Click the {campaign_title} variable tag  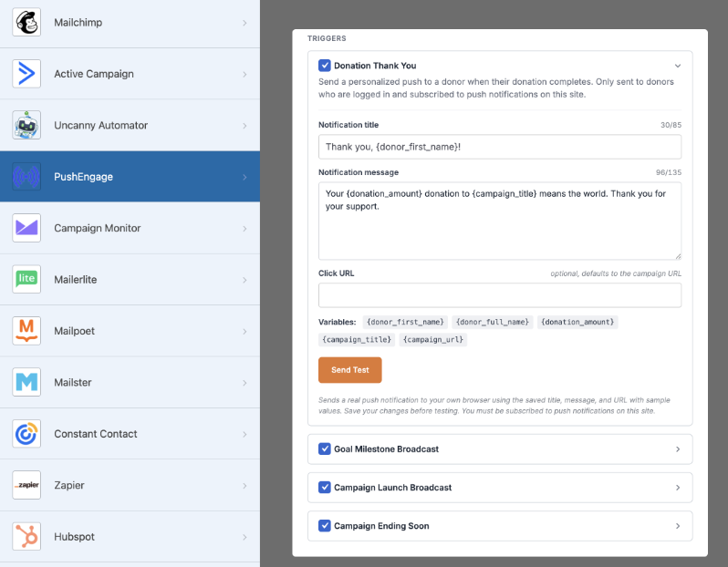click(x=357, y=340)
